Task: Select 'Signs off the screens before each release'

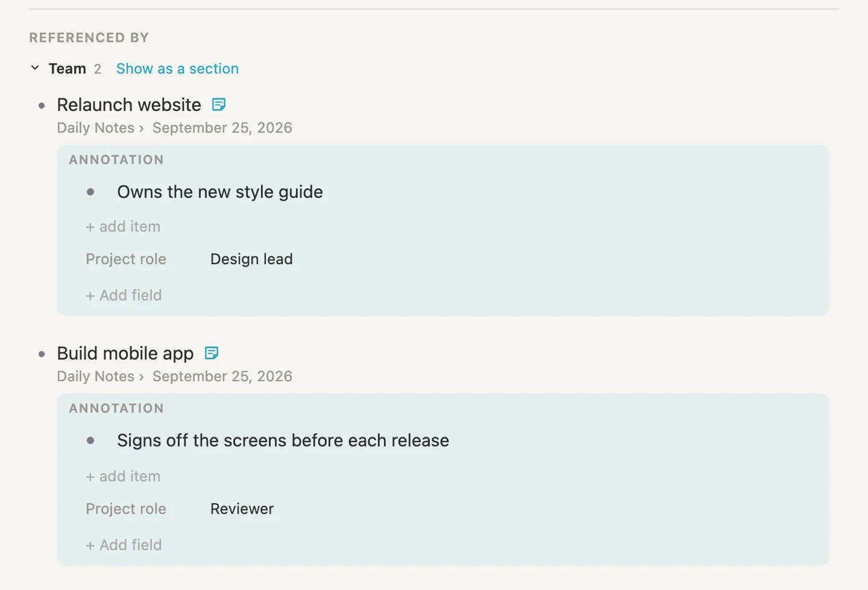Action: coord(283,440)
